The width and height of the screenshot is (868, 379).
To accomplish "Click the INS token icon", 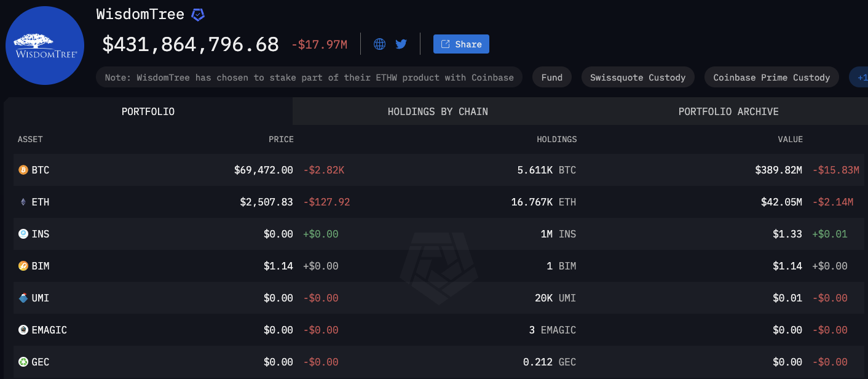I will (23, 234).
